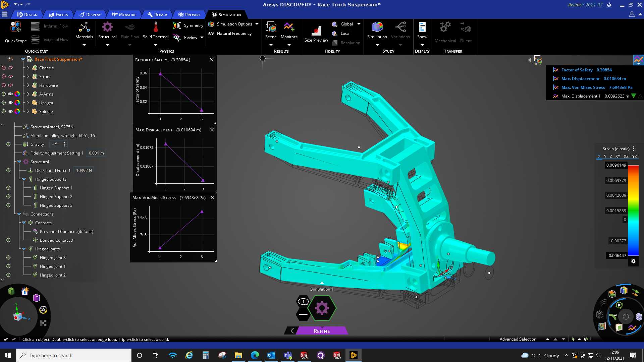Show the hidden Chassis component
This screenshot has height=362, width=644.
(x=10, y=68)
